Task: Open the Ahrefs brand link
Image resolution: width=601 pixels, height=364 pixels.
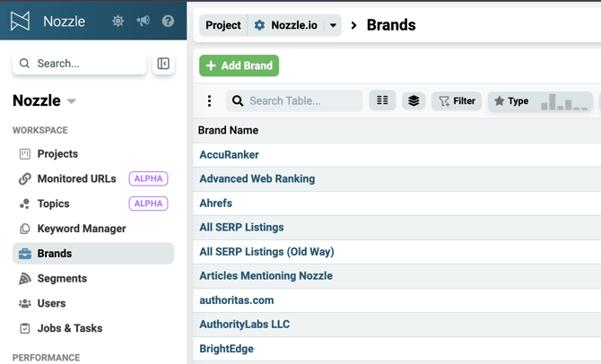Action: point(216,204)
